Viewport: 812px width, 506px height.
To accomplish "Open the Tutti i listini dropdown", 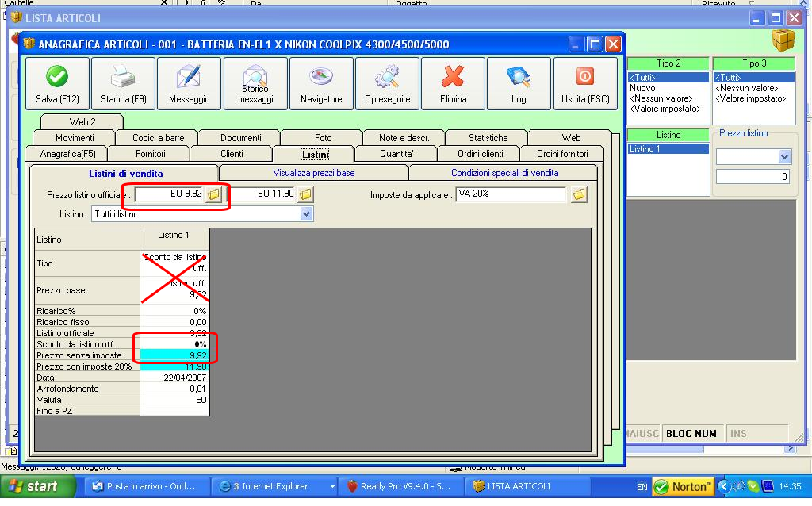I will click(x=308, y=213).
